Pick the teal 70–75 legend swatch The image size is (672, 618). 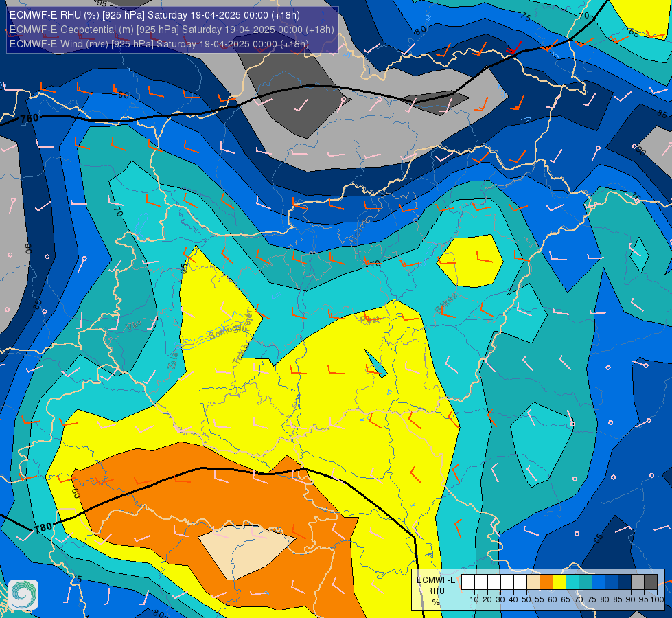click(x=586, y=582)
